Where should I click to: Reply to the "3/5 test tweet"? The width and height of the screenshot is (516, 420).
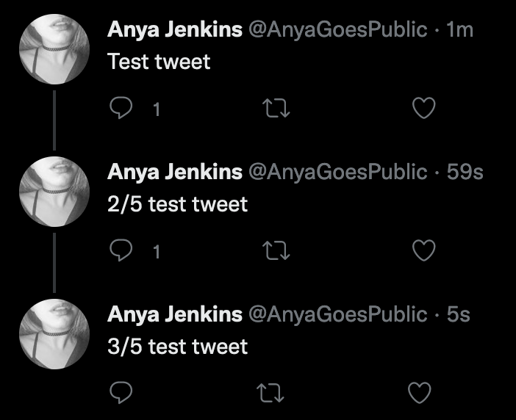click(120, 394)
